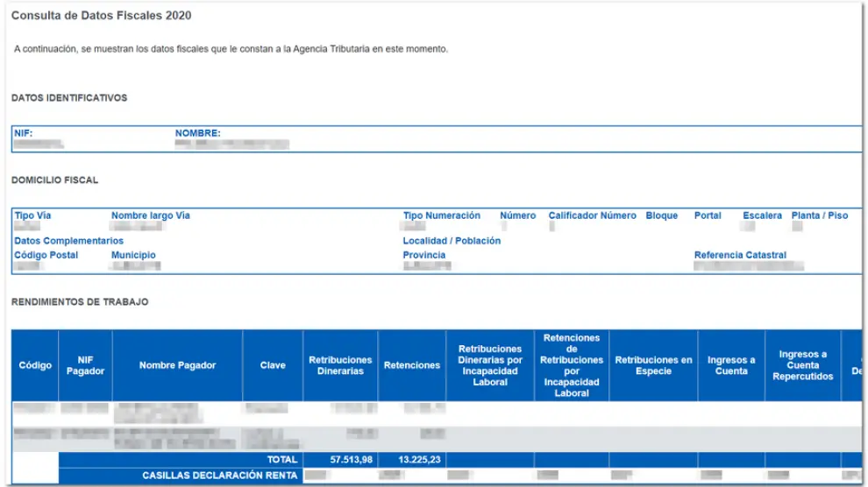The image size is (868, 487).
Task: Click the 'Tipo Numeración' label
Action: (x=442, y=215)
